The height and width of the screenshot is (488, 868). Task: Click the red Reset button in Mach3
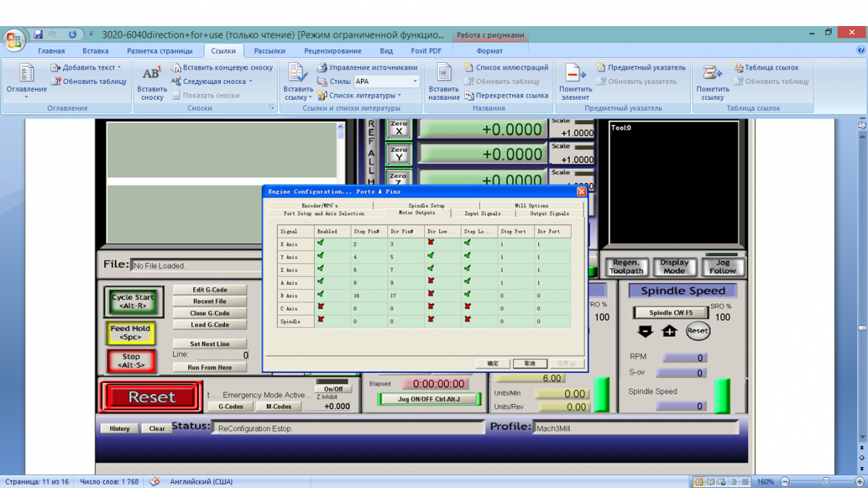tap(151, 397)
